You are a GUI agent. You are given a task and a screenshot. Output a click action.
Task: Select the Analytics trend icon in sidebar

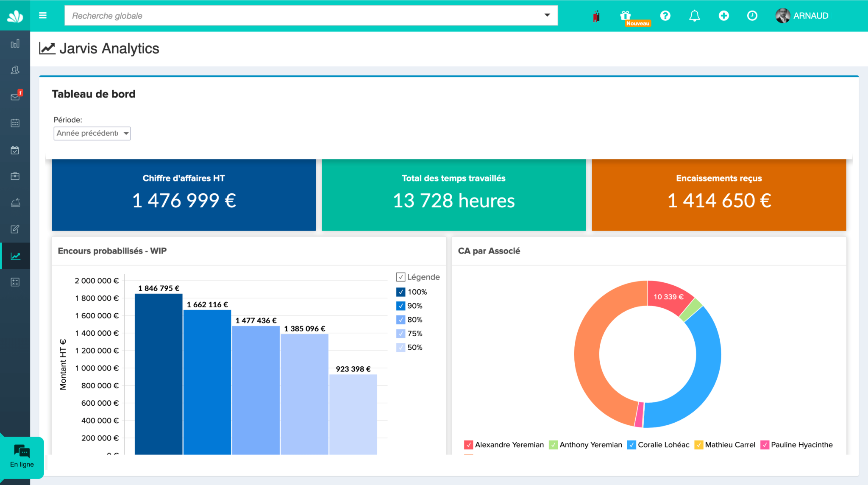[x=15, y=256]
